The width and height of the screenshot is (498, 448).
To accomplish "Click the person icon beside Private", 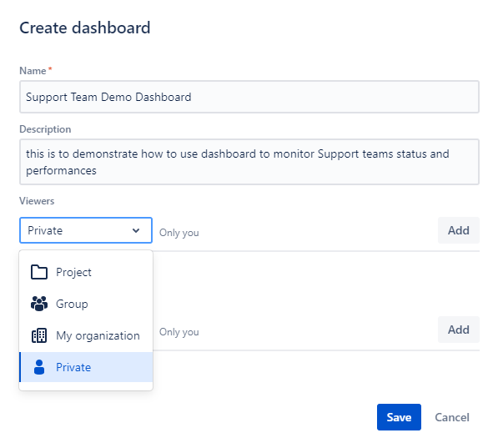I will click(39, 367).
